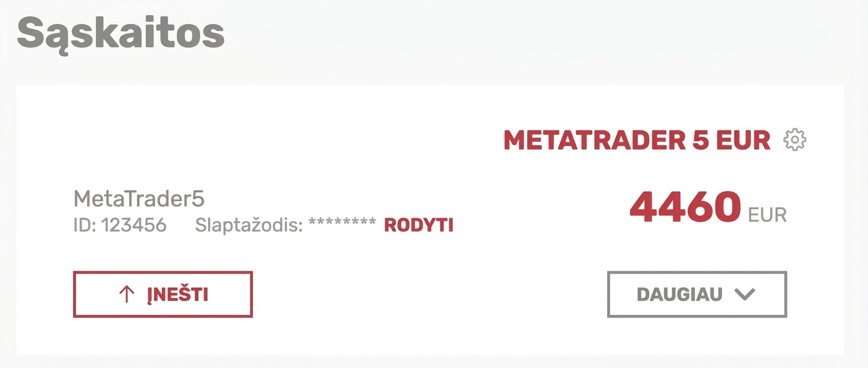The image size is (868, 368).
Task: Click the DAUGIAU text label
Action: pyautogui.click(x=679, y=295)
